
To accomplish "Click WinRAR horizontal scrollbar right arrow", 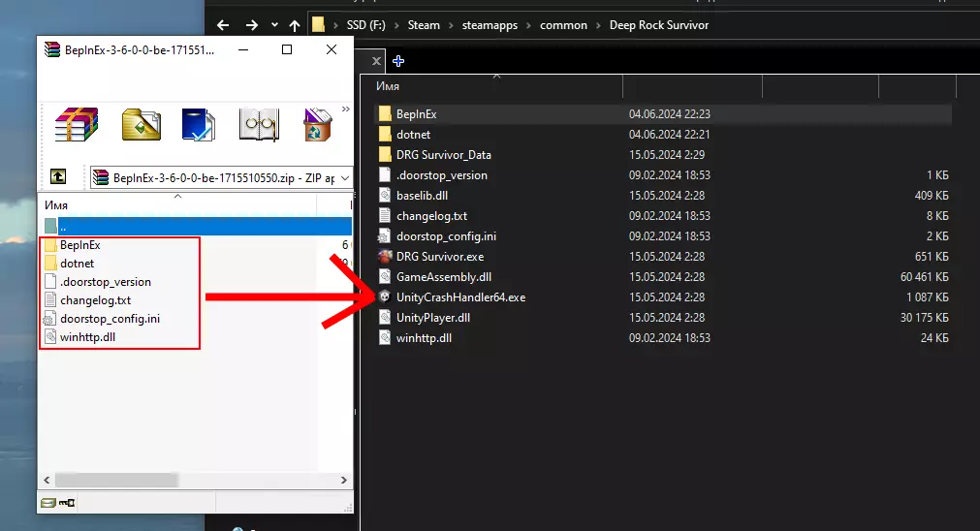I will [x=344, y=480].
